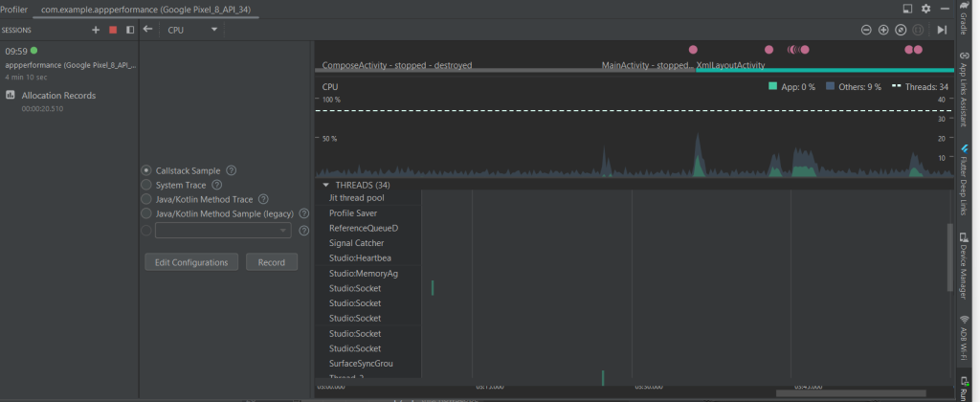Viewport: 980px width, 402px height.
Task: Select the Jit thread pool thread
Action: pos(357,197)
